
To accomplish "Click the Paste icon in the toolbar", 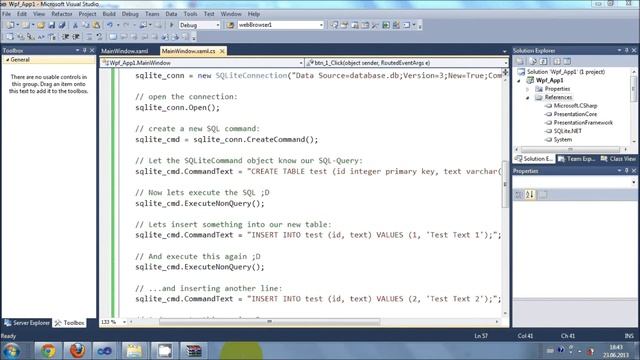I will pos(96,25).
